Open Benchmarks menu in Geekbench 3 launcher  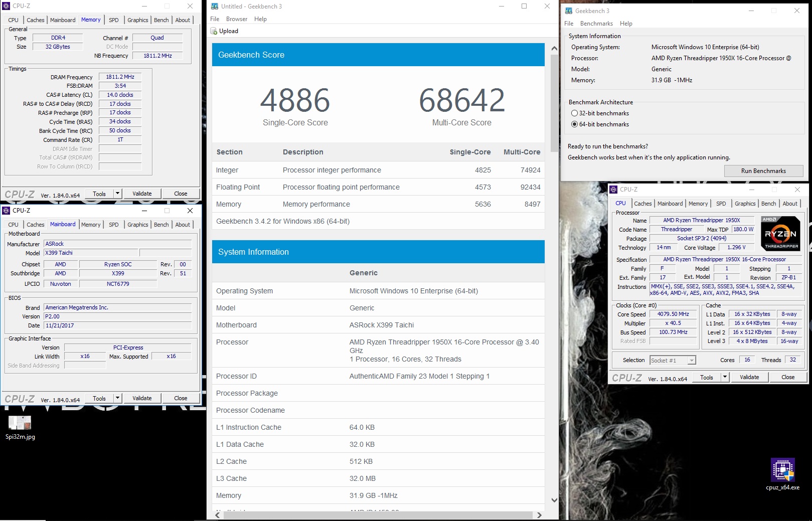coord(596,24)
